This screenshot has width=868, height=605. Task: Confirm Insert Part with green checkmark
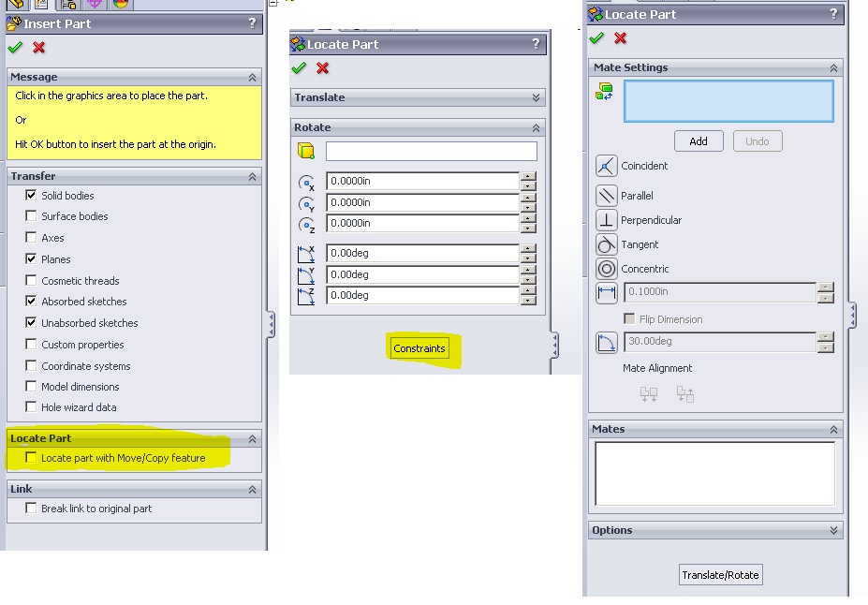(16, 48)
